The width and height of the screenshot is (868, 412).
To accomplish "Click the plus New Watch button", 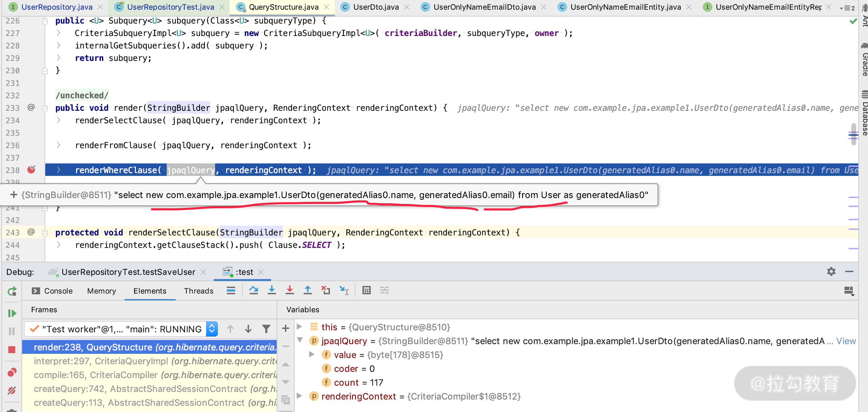I will tap(286, 328).
